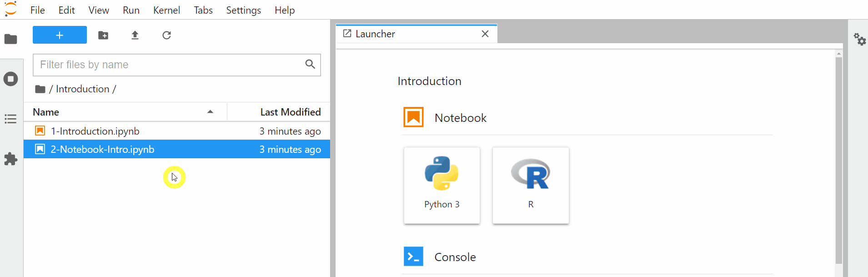Refresh the file list
This screenshot has width=868, height=277.
(x=167, y=35)
